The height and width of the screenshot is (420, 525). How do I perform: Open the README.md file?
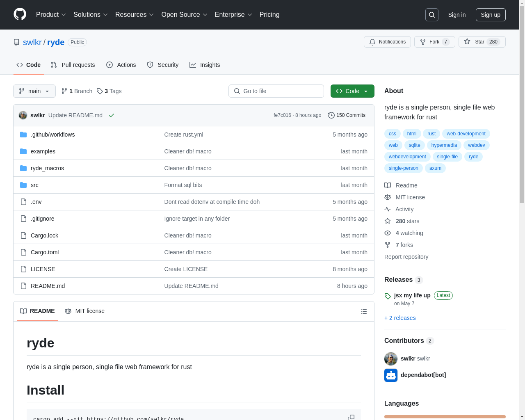click(x=48, y=286)
